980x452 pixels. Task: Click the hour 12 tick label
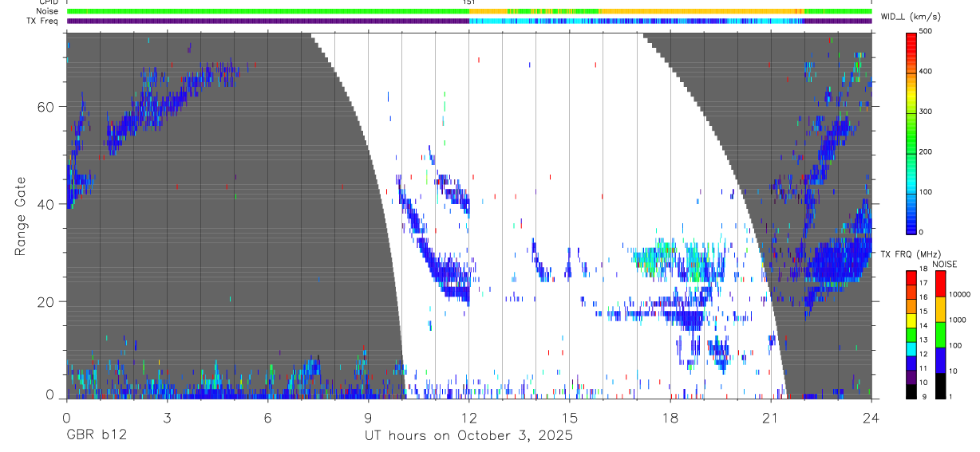coord(468,417)
